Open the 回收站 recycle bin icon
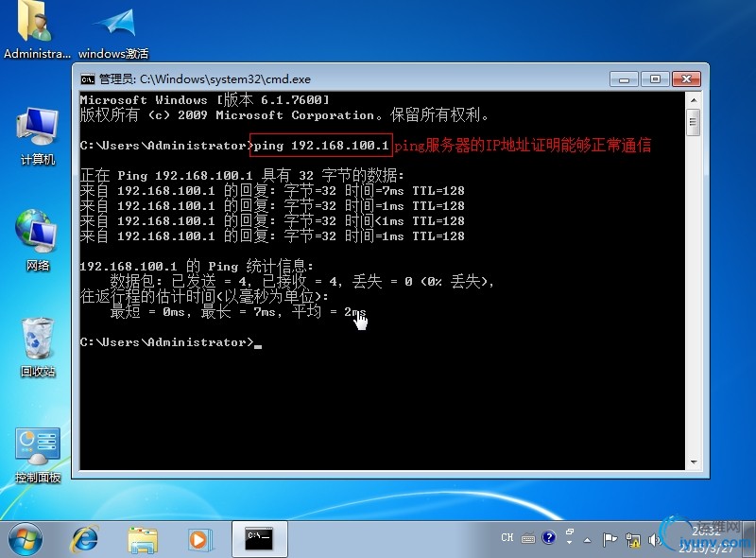The image size is (756, 558). [38, 347]
